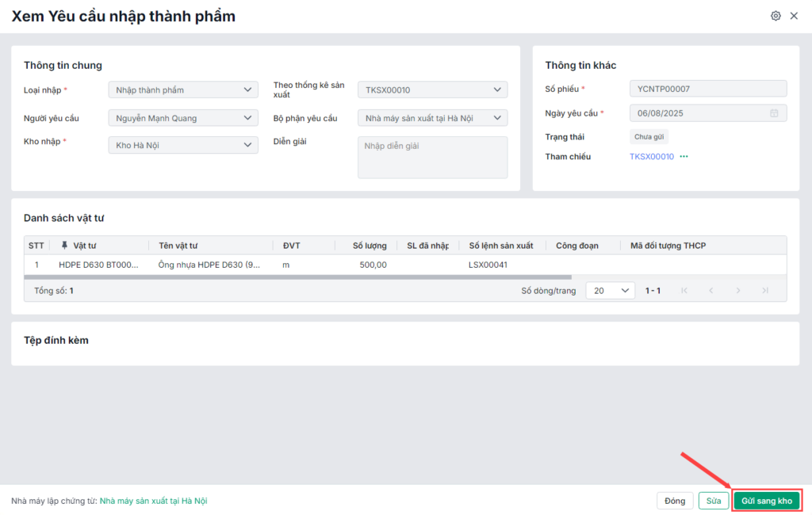Click the Diễn giải text area
The image size is (812, 515).
(x=432, y=157)
